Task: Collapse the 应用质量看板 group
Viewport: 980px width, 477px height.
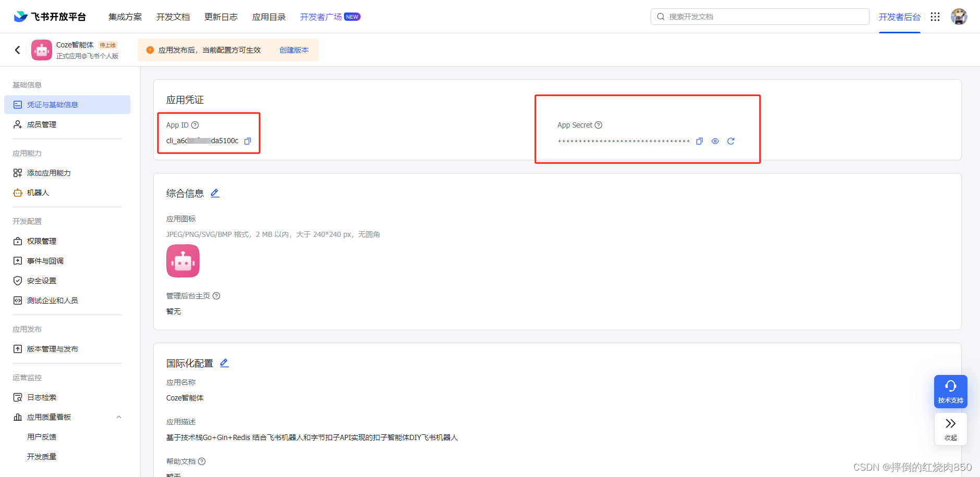Action: point(119,417)
